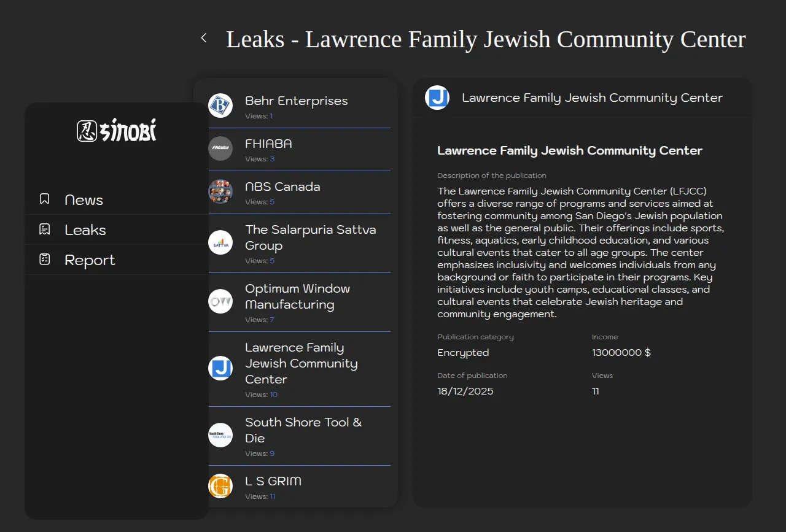Select the Behr Enterprises entry title

click(x=296, y=101)
